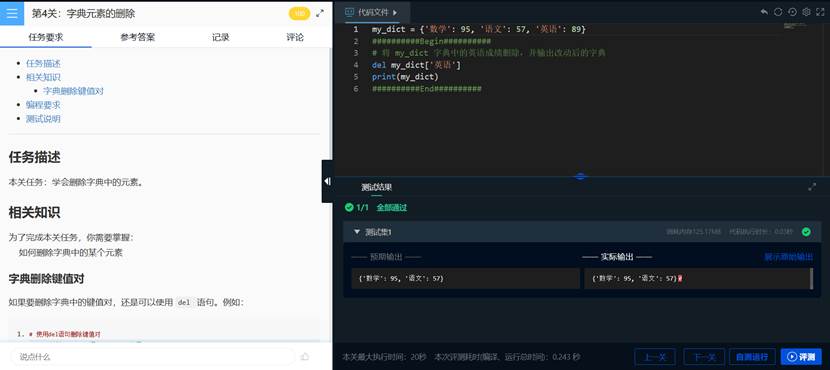This screenshot has height=370, width=830.
Task: Click the circular reset code icon
Action: (x=778, y=12)
